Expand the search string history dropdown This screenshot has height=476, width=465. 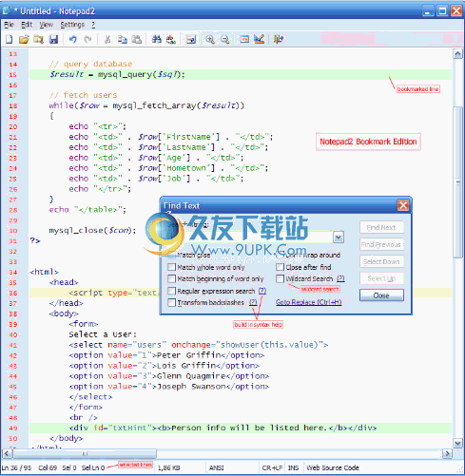[x=339, y=238]
